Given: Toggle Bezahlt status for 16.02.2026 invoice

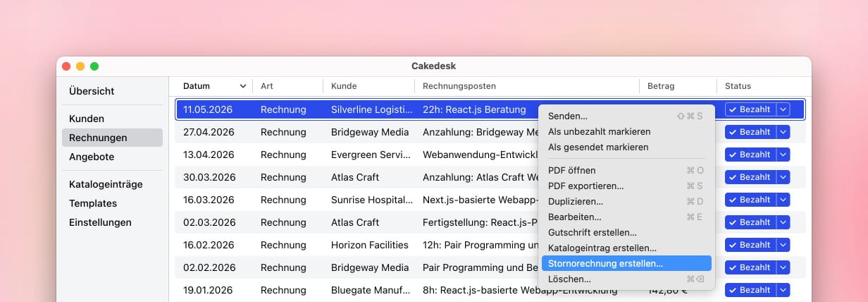Looking at the screenshot, I should click(x=750, y=245).
